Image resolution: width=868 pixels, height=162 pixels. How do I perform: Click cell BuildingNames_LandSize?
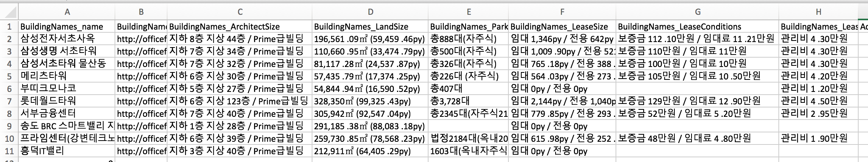click(x=370, y=26)
